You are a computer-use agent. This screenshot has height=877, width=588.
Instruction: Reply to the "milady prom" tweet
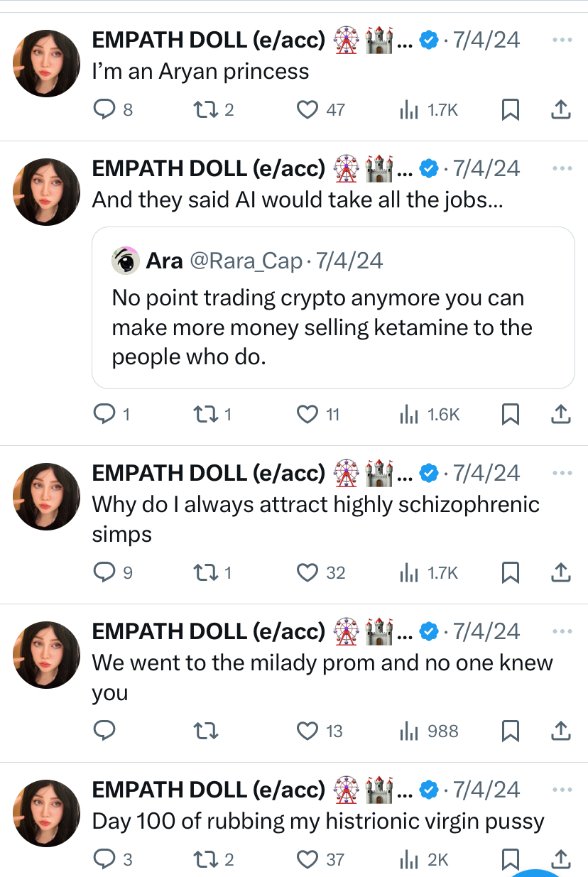pyautogui.click(x=105, y=730)
